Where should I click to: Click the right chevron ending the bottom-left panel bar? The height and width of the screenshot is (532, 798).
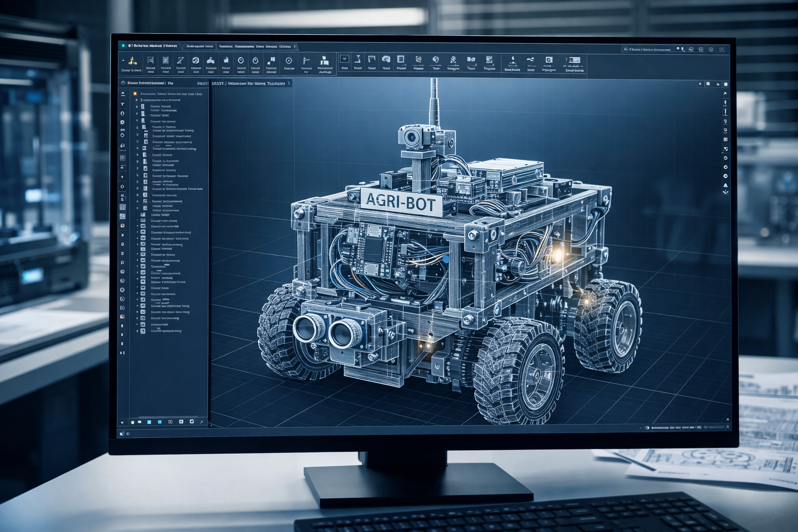click(x=202, y=422)
